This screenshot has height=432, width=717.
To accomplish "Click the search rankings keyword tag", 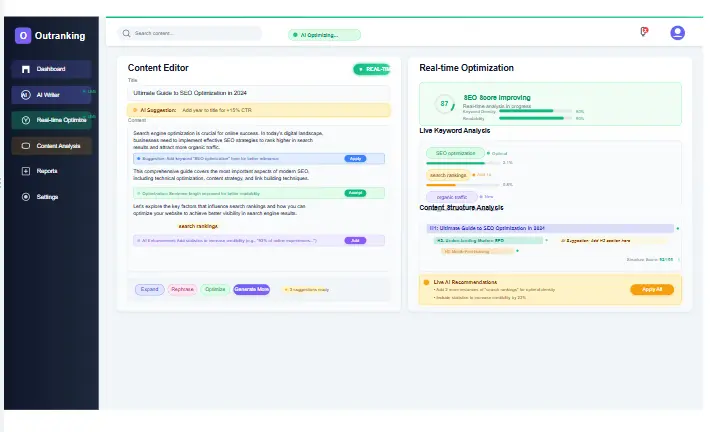I will (448, 175).
